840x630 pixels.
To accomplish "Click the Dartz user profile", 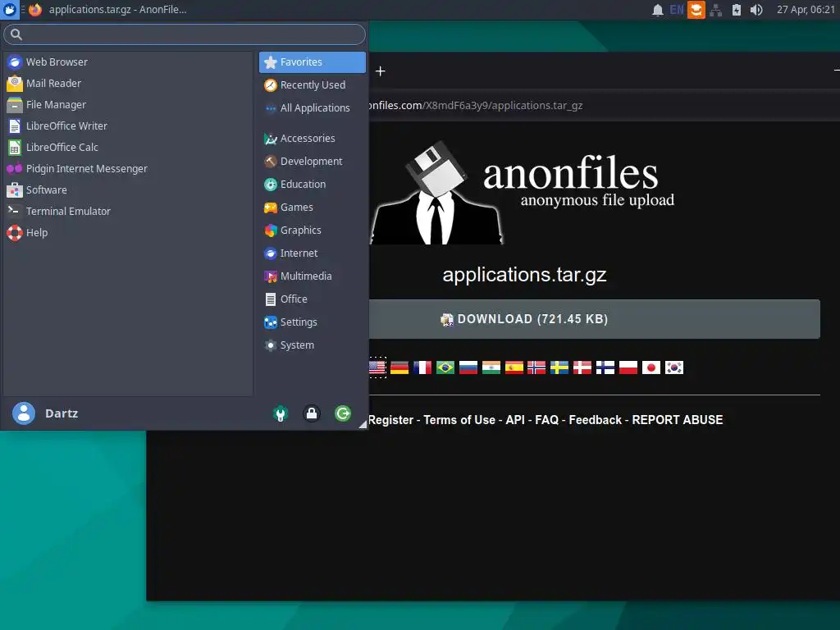I will coord(46,413).
